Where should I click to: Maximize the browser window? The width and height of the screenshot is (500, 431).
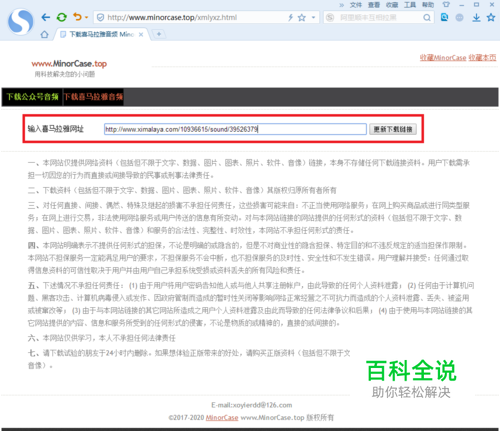tap(477, 5)
